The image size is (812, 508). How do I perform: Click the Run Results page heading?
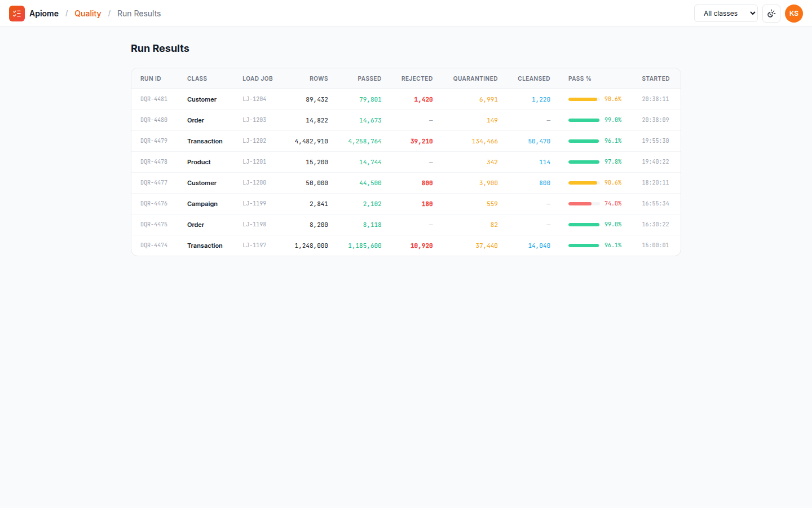click(160, 49)
